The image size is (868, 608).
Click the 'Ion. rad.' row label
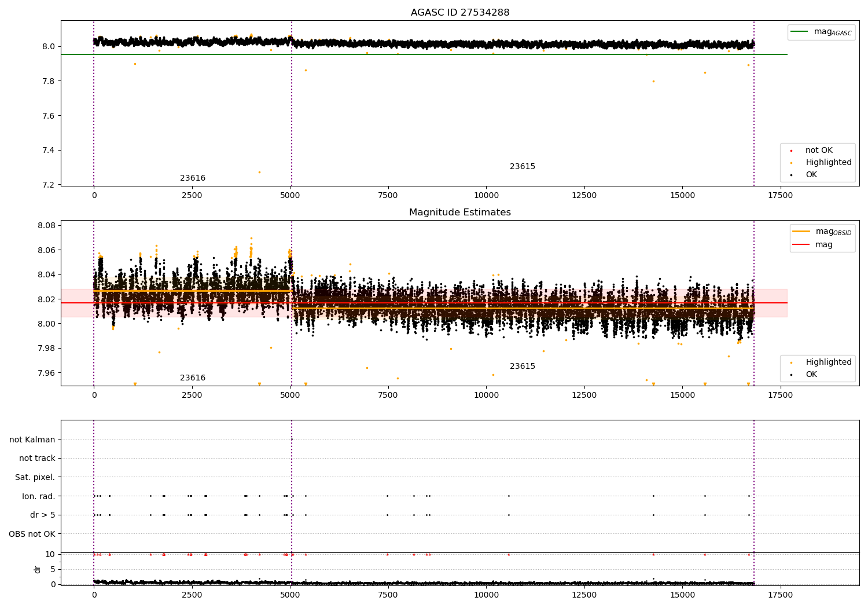(39, 496)
